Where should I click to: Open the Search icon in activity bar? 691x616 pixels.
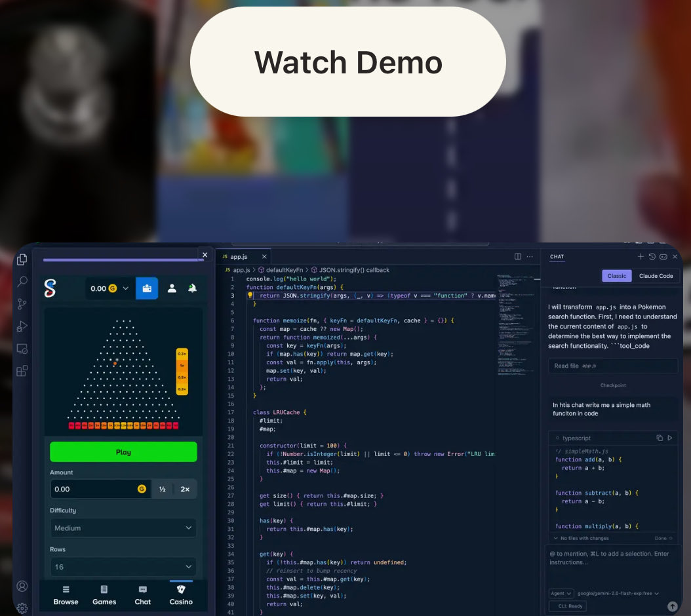[22, 281]
